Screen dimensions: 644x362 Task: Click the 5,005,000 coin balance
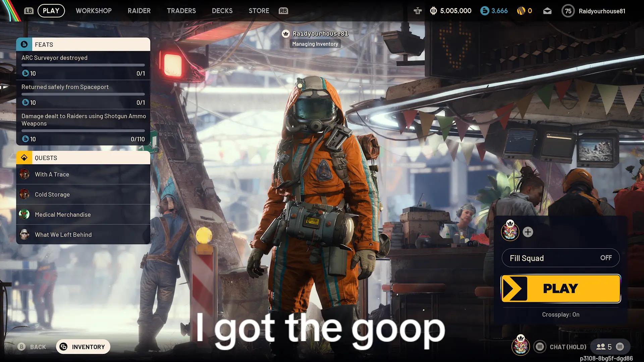[456, 11]
